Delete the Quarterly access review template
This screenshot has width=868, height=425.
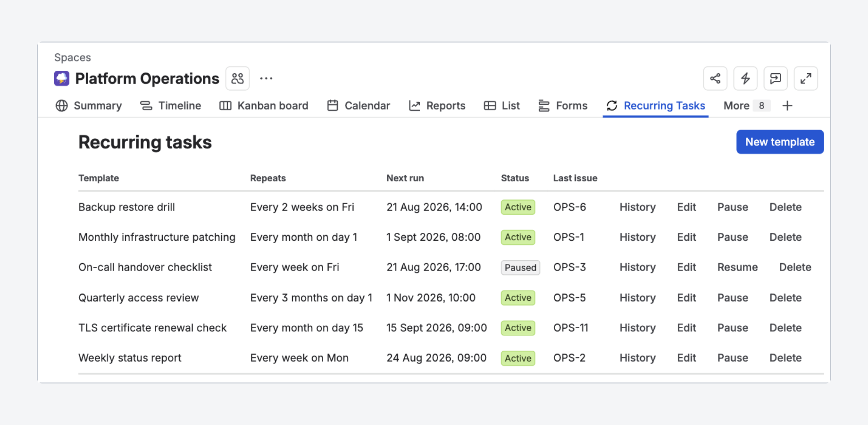786,297
